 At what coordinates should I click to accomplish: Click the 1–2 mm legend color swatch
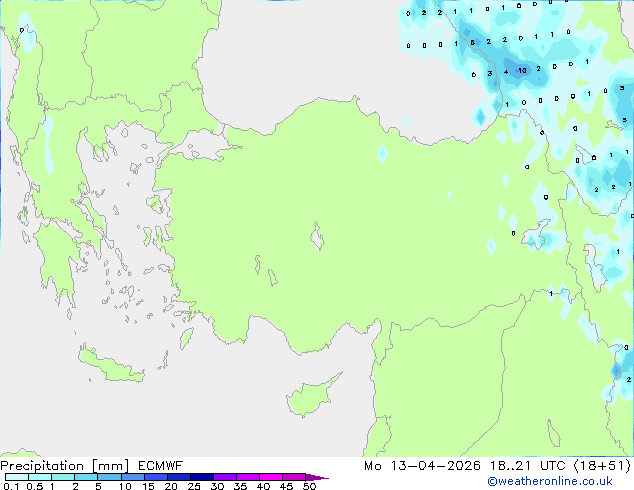coord(63,477)
